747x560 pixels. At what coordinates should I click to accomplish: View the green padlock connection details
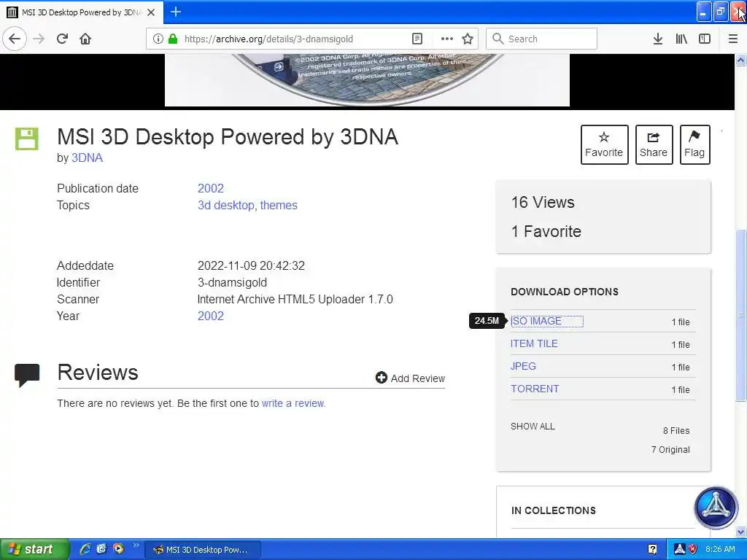(x=173, y=39)
